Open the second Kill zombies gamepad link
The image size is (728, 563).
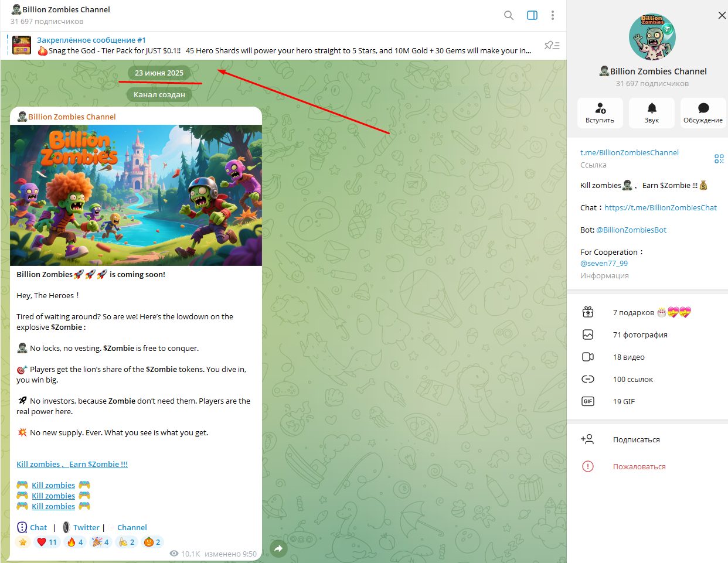pos(53,496)
